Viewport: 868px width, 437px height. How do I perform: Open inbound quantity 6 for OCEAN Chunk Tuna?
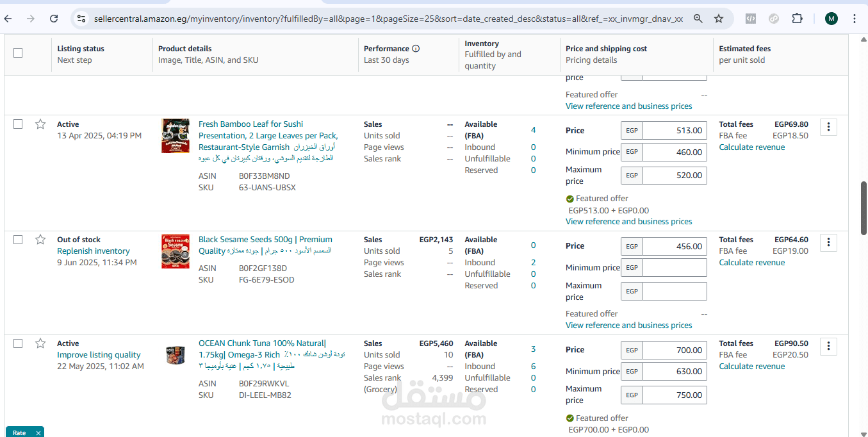(533, 367)
